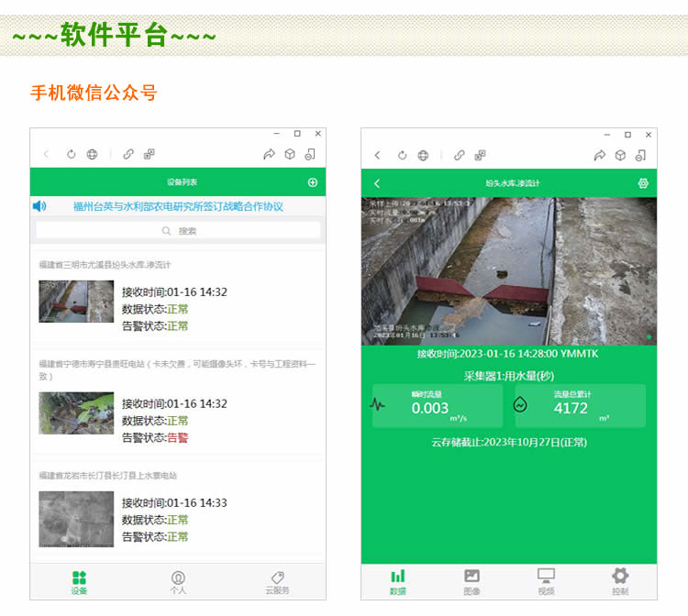Open settings gear on green detail header
Screen dimensions: 688x616
click(643, 183)
